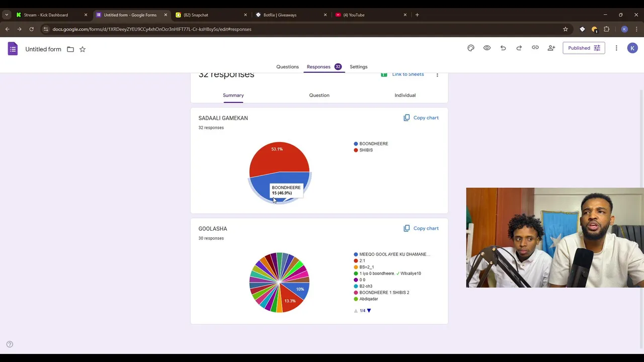Edit the Untitled form title

point(43,49)
